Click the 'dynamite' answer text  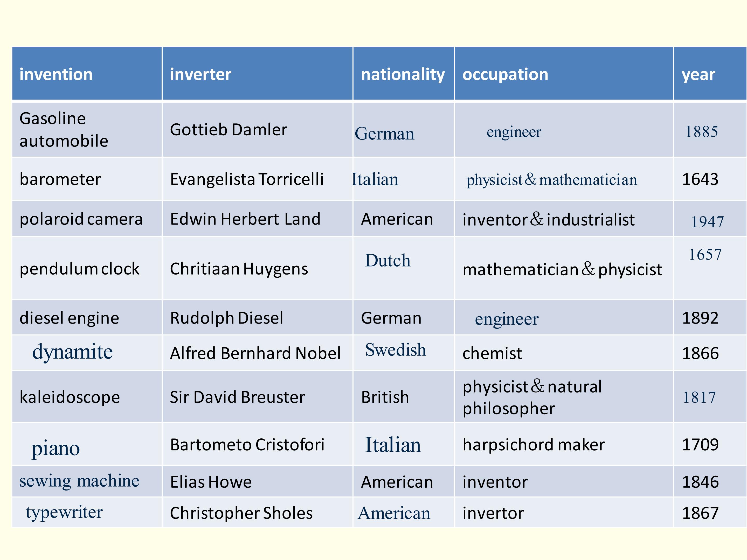72,352
